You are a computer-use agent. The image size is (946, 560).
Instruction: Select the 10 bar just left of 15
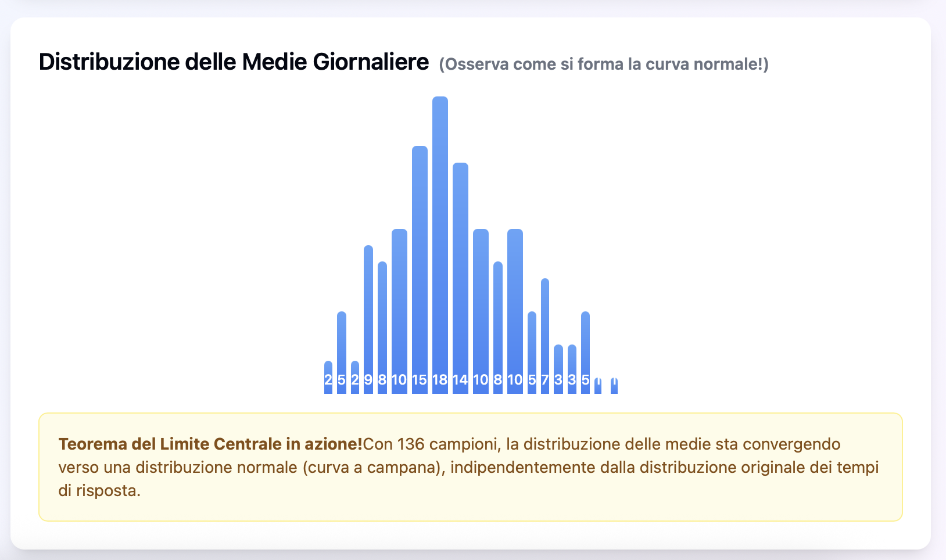[x=399, y=311]
